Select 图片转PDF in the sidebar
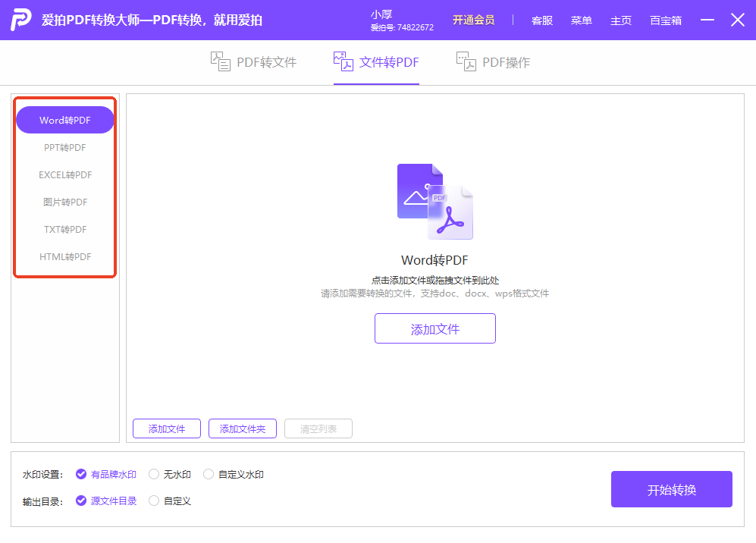756x543 pixels. point(65,202)
